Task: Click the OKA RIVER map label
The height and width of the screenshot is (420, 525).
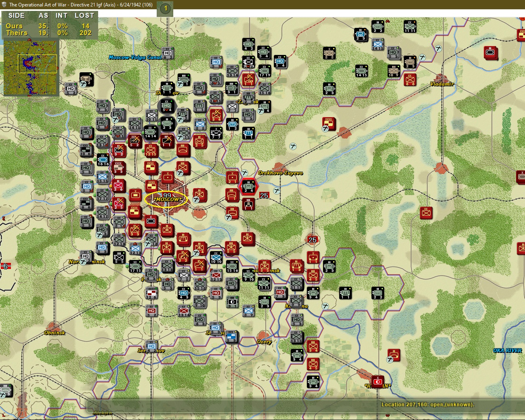Action: pos(507,351)
